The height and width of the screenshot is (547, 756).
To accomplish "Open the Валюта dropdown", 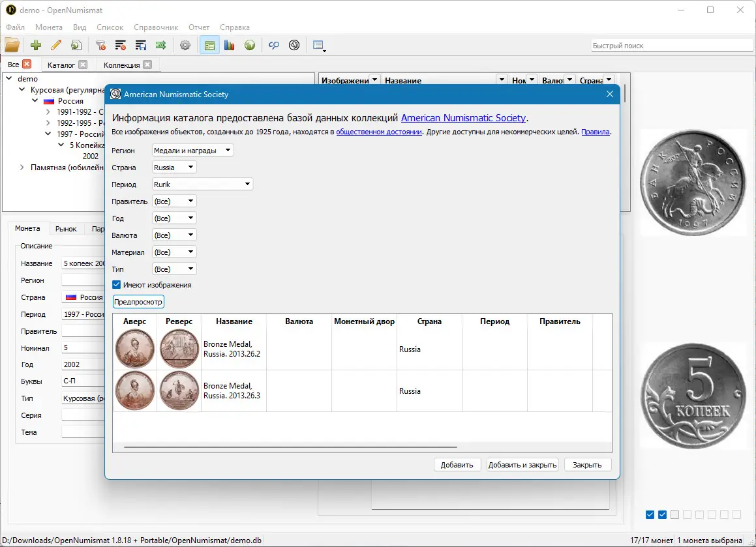I will 174,235.
